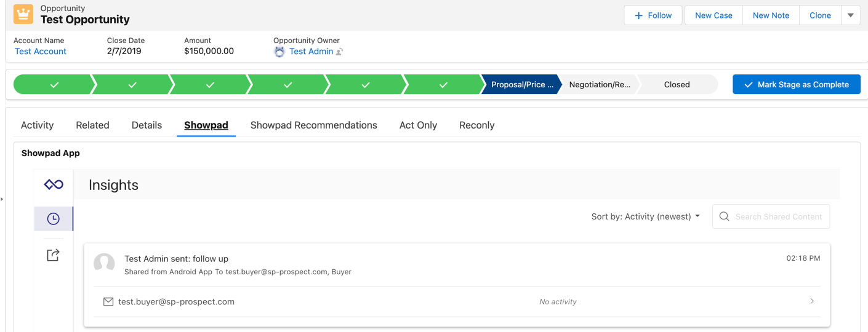Expand the test.buyer@sp-prospect.com recipient row
Image resolution: width=868 pixels, height=332 pixels.
click(x=811, y=301)
